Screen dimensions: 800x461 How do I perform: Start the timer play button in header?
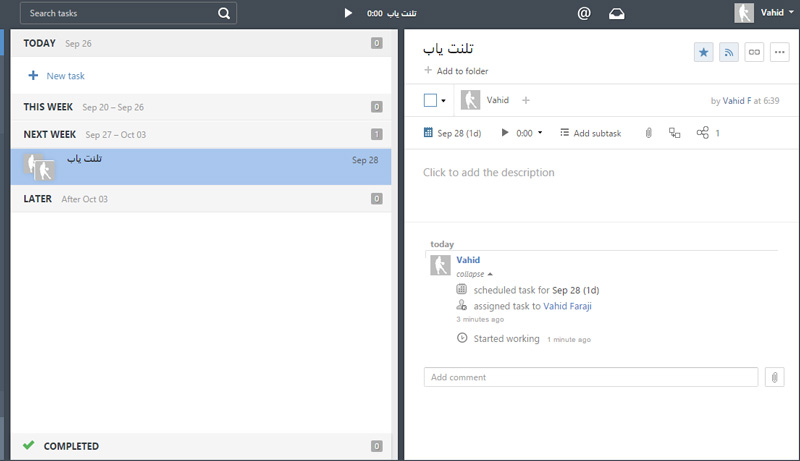(348, 13)
